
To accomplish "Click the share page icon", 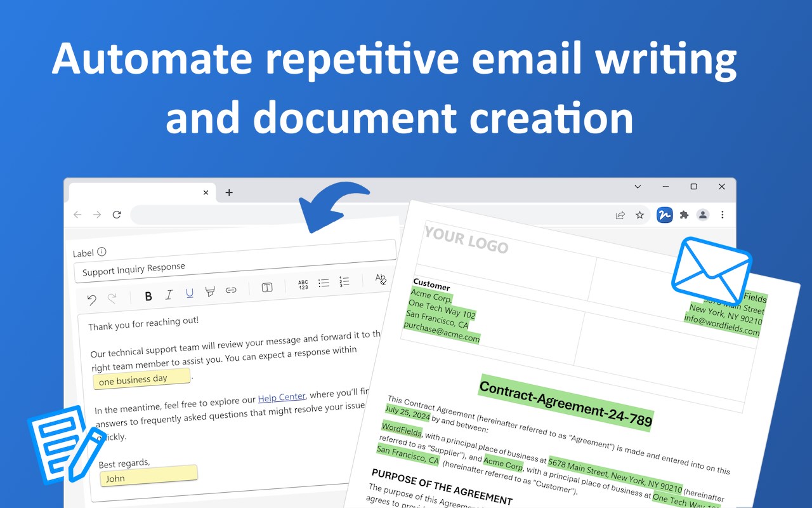I will coord(620,215).
